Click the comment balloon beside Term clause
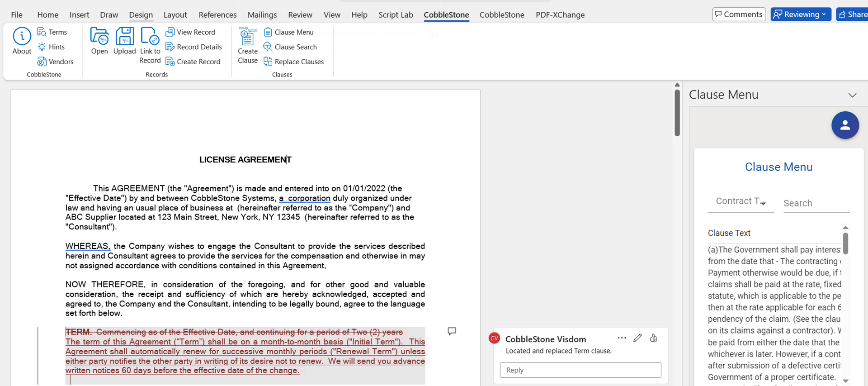The image size is (868, 386). click(x=452, y=331)
